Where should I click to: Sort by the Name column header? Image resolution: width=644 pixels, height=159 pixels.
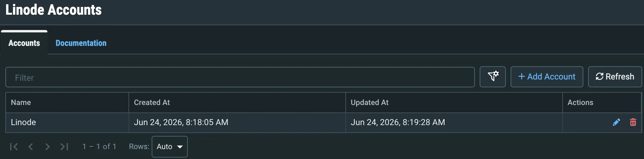click(x=21, y=102)
